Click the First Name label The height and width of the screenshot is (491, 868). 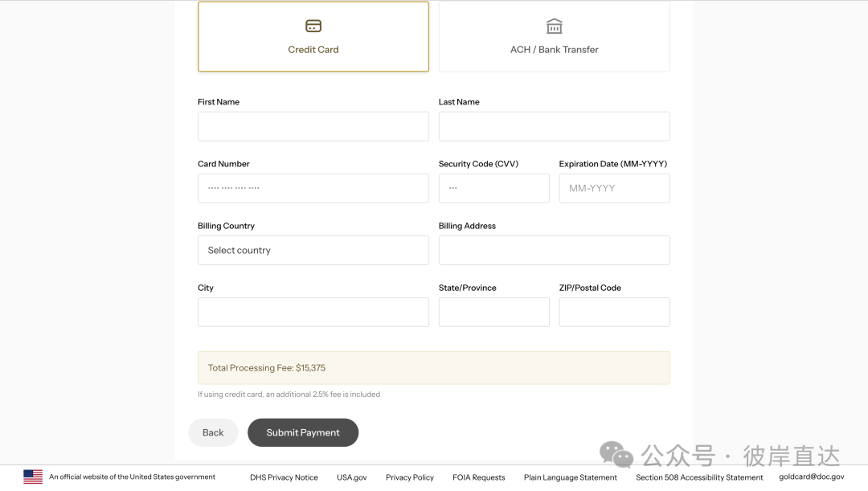[219, 102]
